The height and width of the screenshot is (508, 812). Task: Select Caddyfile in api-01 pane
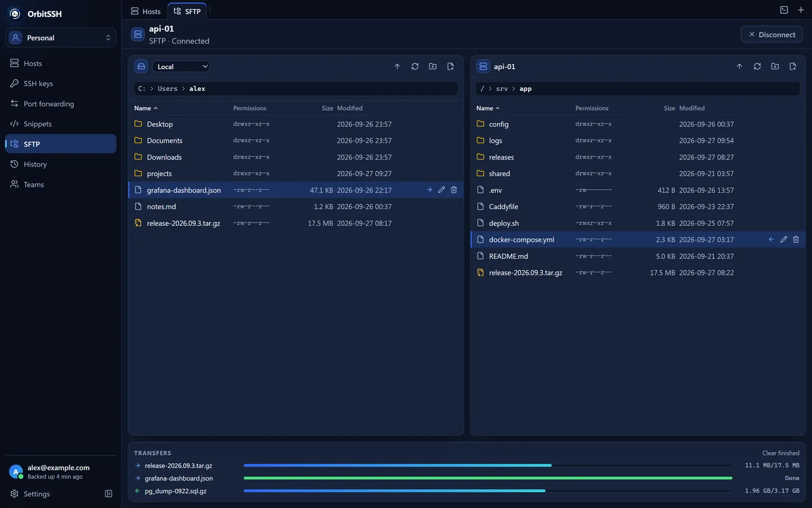coord(638,207)
